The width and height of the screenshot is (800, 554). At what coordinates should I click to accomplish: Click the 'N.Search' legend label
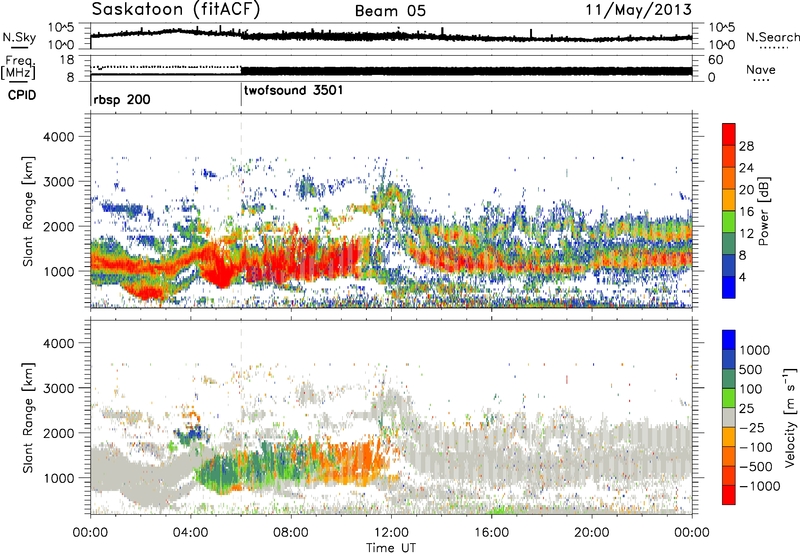click(772, 37)
